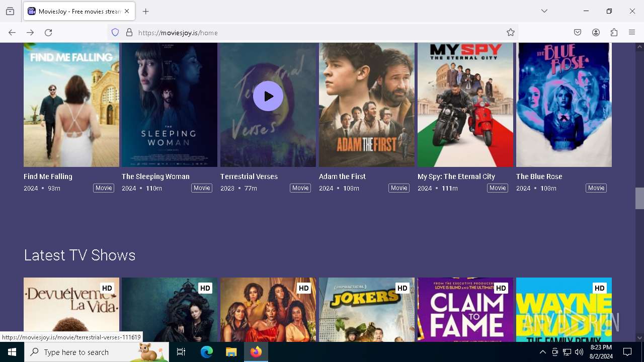Screen dimensions: 644x362
Task: Open the Claim to Fame TV show poster
Action: (x=465, y=310)
